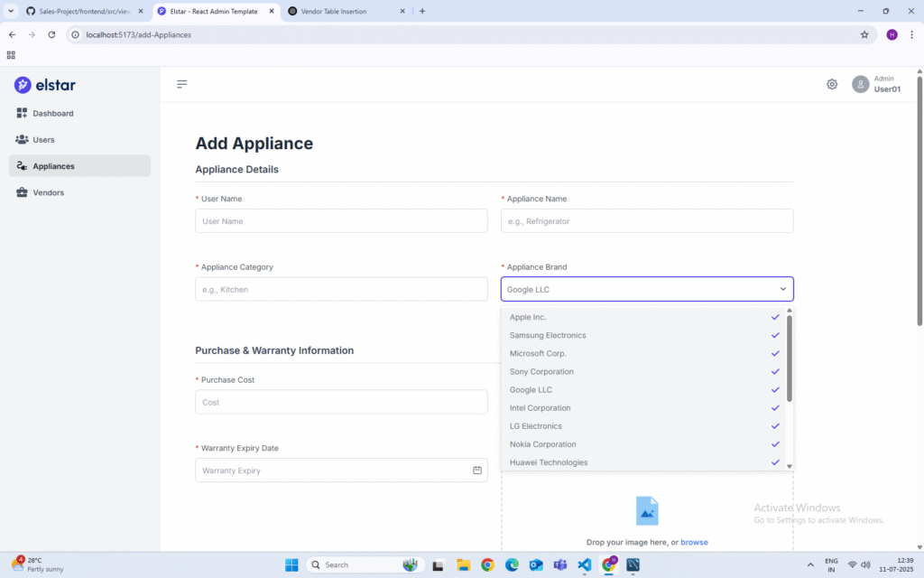Choose Microsoft Corp. in brand list
This screenshot has height=578, width=924.
tap(643, 354)
